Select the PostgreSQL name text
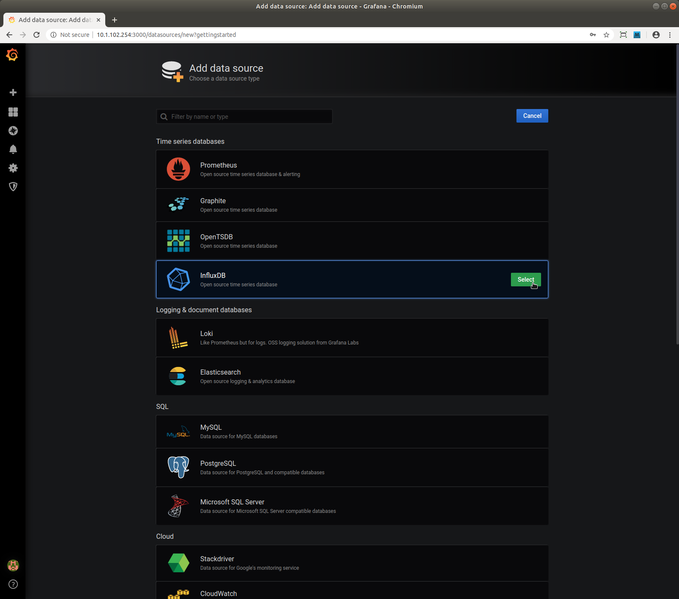 pos(218,463)
